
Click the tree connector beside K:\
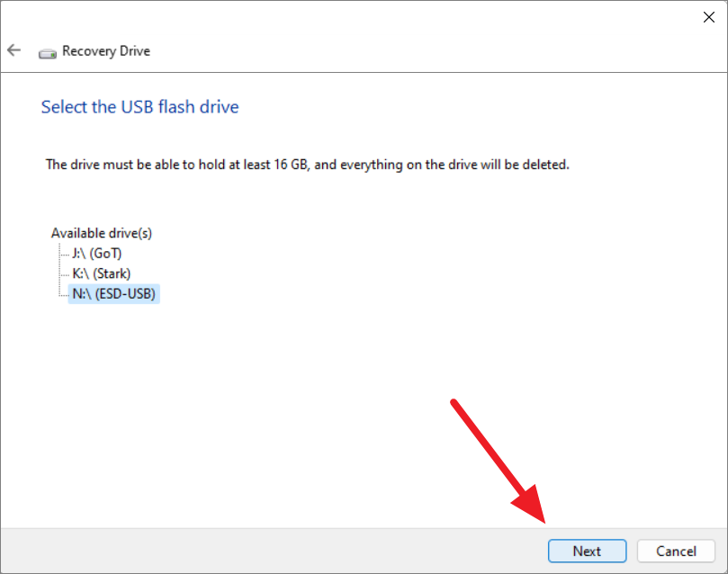point(64,274)
